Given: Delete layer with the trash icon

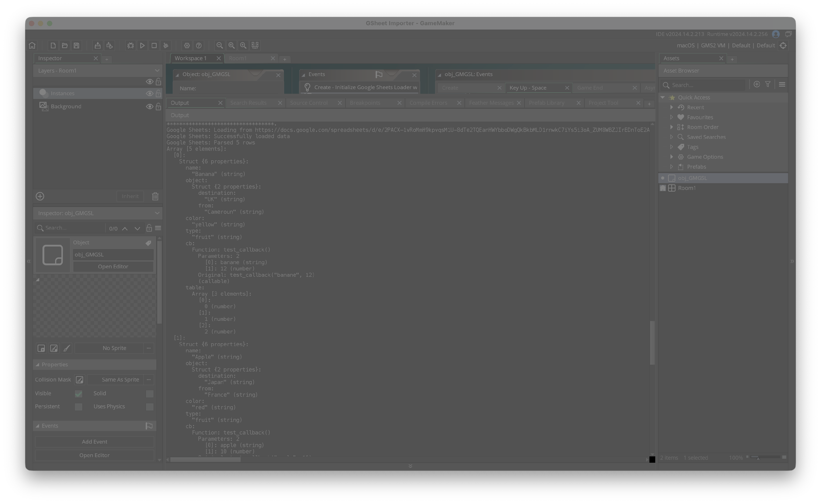Looking at the screenshot, I should (x=155, y=196).
